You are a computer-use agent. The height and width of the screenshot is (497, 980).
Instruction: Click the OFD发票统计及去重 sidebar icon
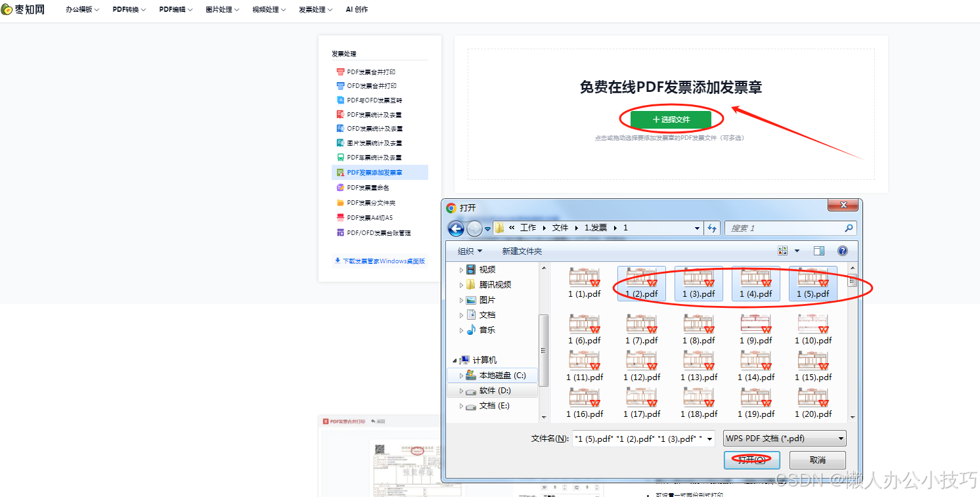click(340, 129)
